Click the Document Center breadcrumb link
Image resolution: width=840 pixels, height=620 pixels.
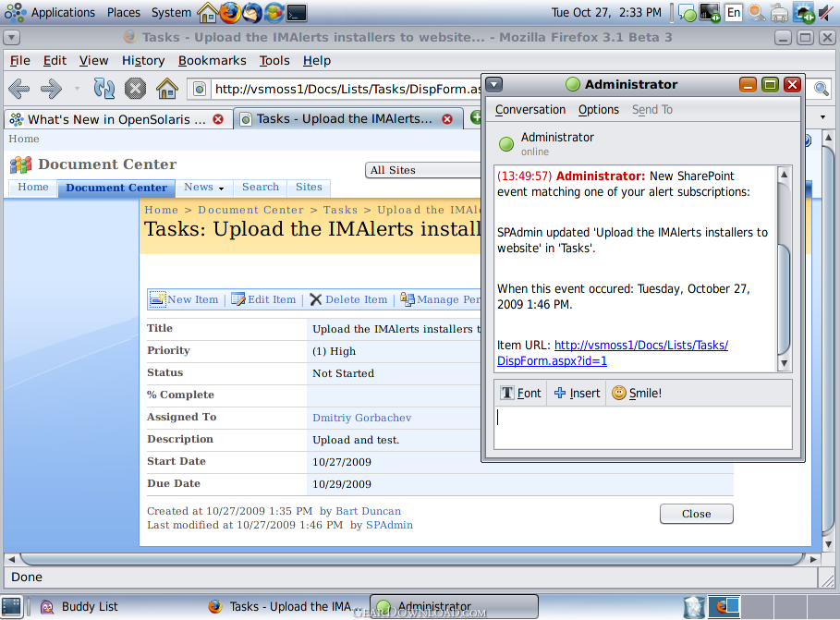(x=250, y=210)
